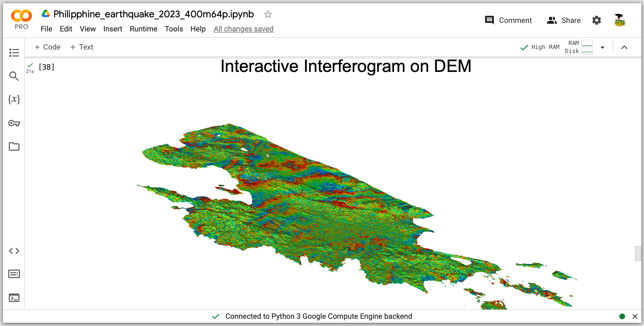This screenshot has width=644, height=326.
Task: Open the command palette icon
Action: point(14,274)
